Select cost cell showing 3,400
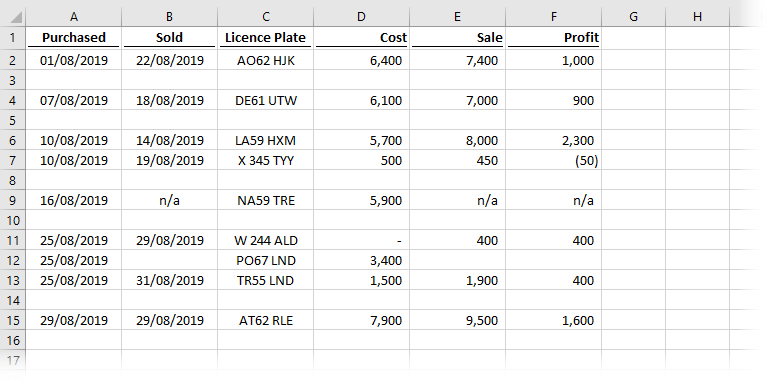Image resolution: width=768 pixels, height=381 pixels. click(x=361, y=260)
